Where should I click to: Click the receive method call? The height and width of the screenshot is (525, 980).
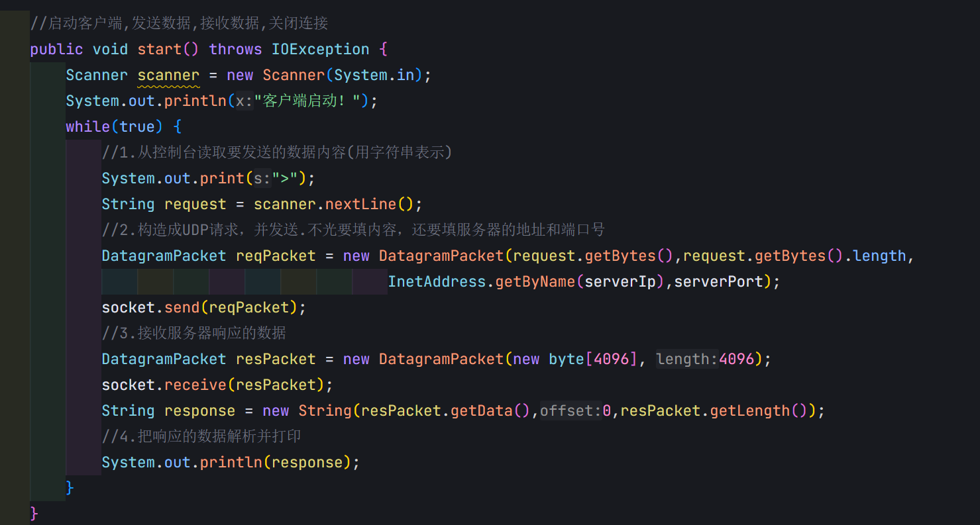195,385
